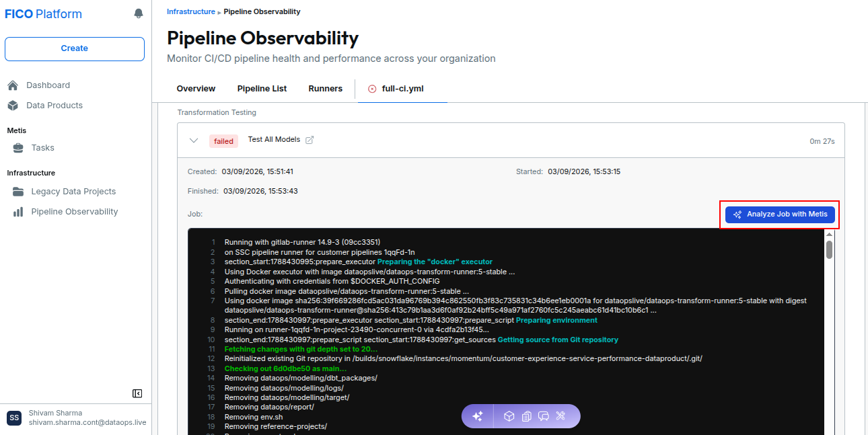Click the Created timestamp 15:51:41
Screen dimensions: 868x435
(257, 171)
